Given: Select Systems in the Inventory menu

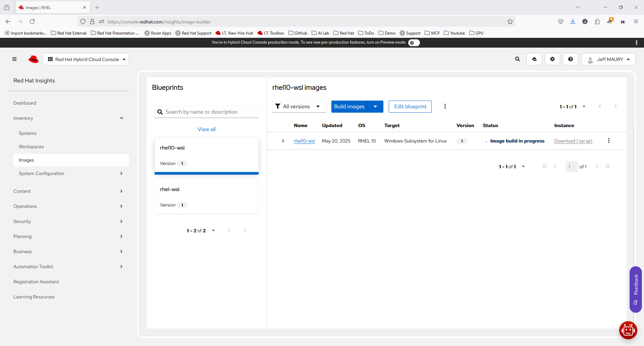Looking at the screenshot, I should click(x=28, y=133).
